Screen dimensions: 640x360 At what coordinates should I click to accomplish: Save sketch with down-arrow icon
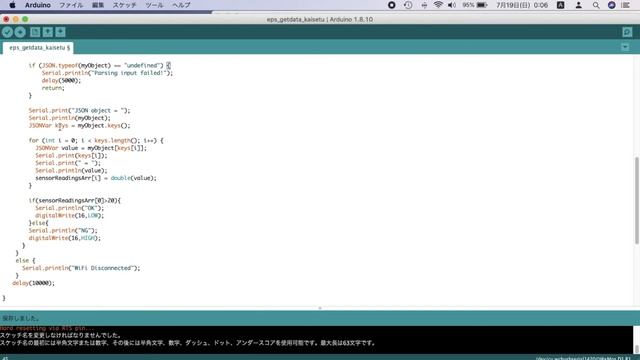click(x=60, y=32)
